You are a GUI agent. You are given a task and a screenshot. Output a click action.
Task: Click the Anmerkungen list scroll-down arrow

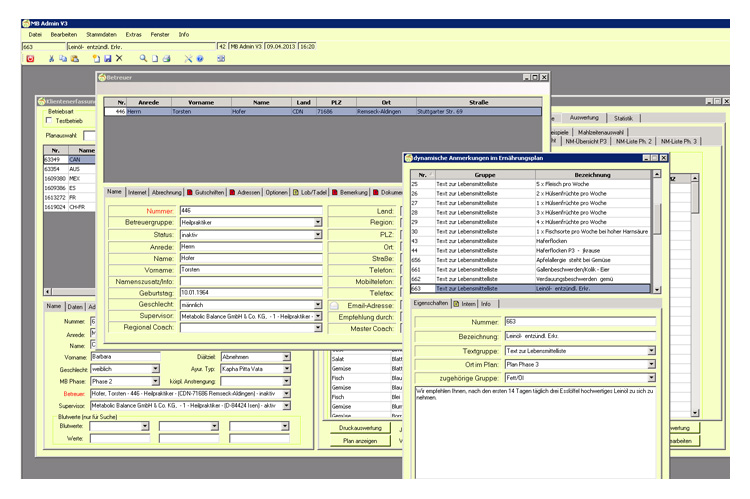point(657,290)
